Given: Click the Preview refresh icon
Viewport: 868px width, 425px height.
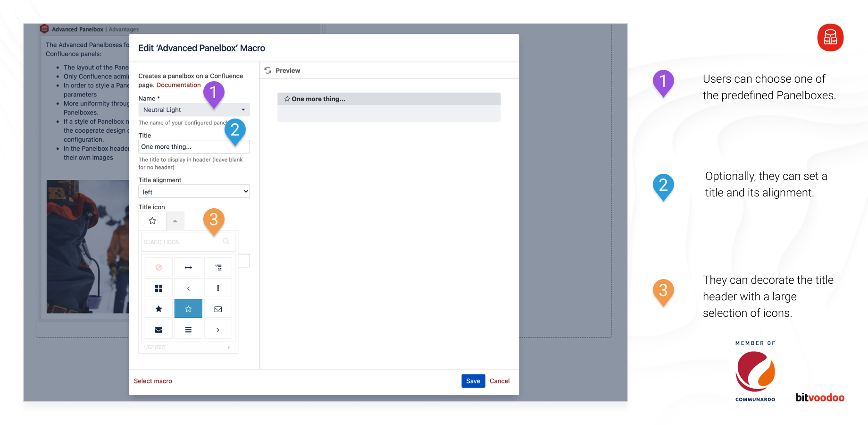Looking at the screenshot, I should click(268, 70).
